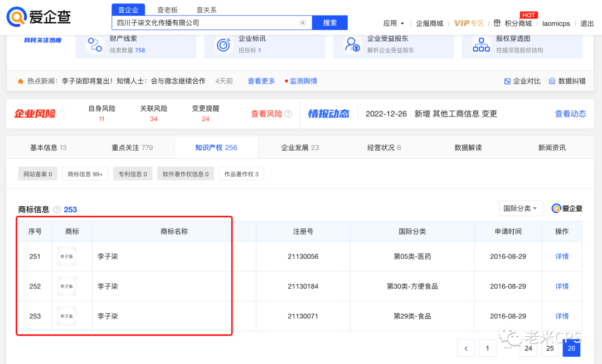Image resolution: width=602 pixels, height=364 pixels.
Task: Click the 财产线索 chain icon
Action: pyautogui.click(x=94, y=45)
